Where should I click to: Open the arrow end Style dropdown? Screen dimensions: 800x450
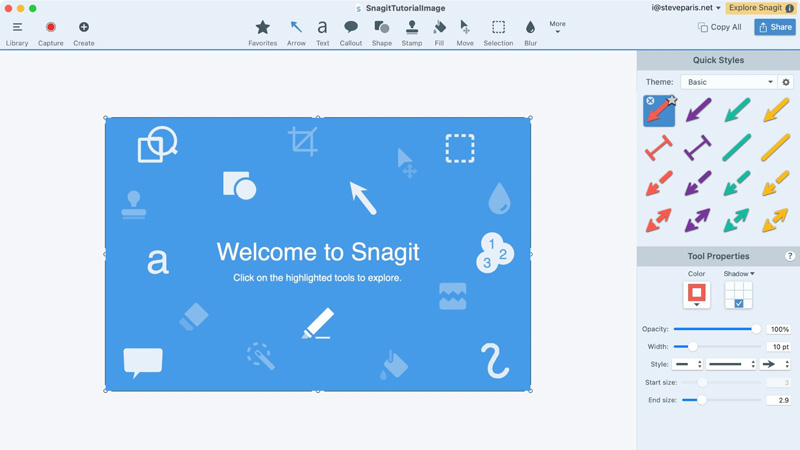[x=776, y=364]
